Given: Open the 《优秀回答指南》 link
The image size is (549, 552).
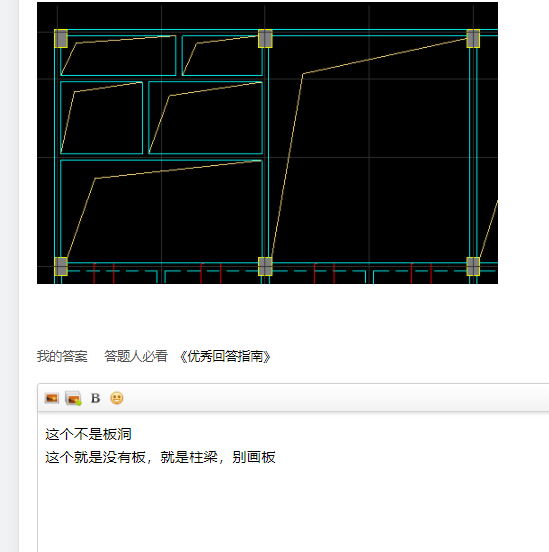Looking at the screenshot, I should click(225, 356).
